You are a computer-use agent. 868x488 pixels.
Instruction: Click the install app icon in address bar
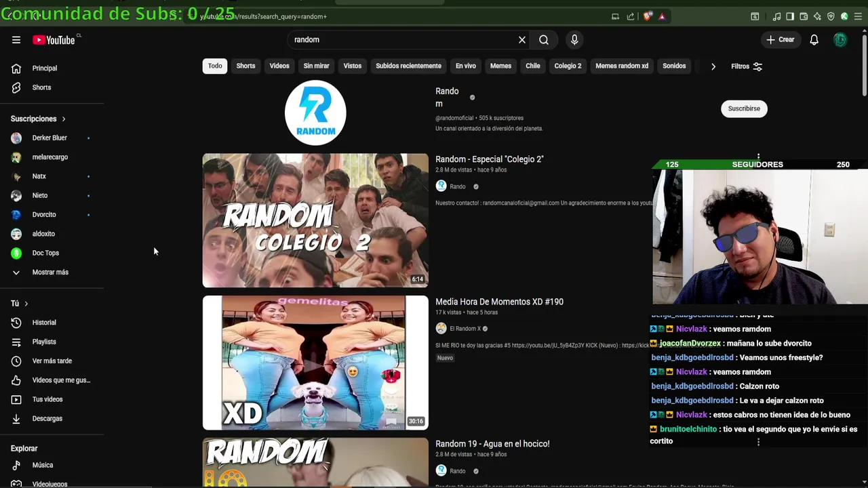(615, 16)
